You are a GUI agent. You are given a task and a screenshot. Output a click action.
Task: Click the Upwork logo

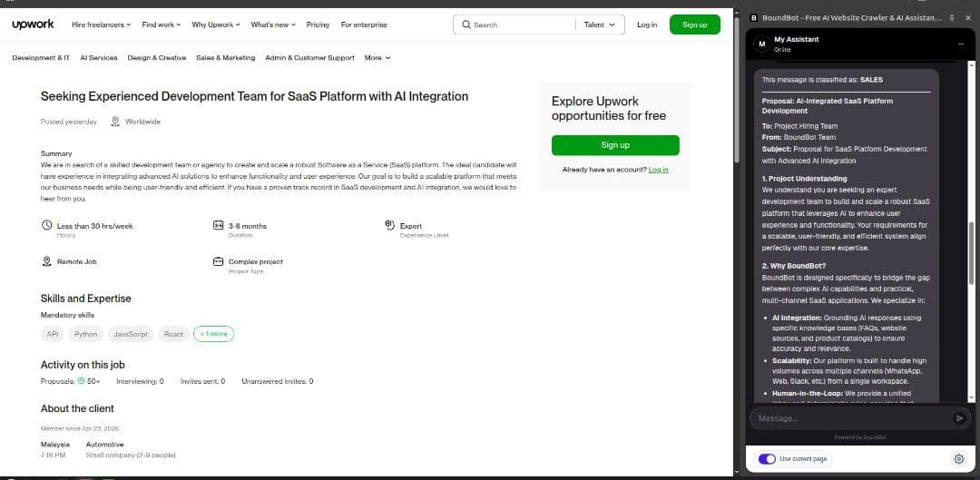pos(33,24)
